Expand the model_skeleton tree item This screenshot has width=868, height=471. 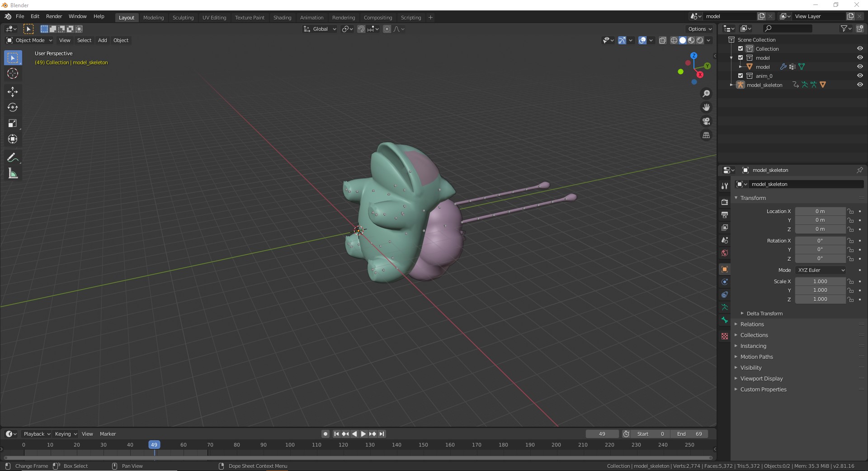point(731,85)
